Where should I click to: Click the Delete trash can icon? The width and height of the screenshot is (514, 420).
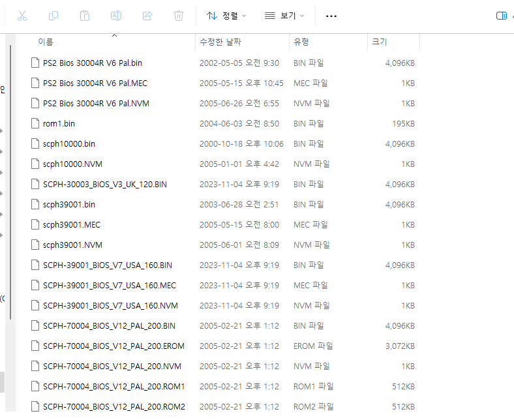(179, 16)
